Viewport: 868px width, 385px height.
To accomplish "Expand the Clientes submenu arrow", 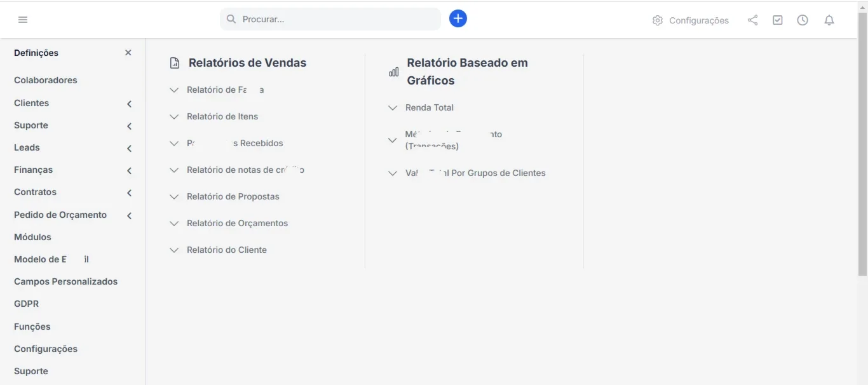I will click(x=129, y=104).
